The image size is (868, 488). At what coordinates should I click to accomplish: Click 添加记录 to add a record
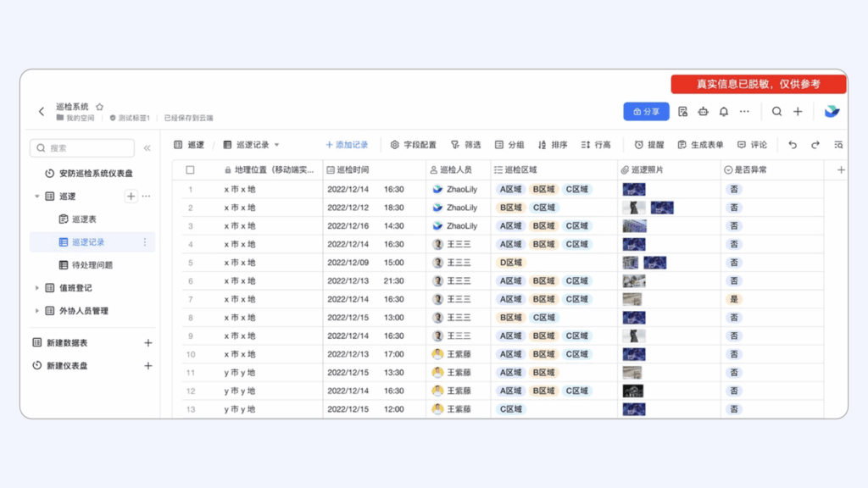(x=348, y=144)
